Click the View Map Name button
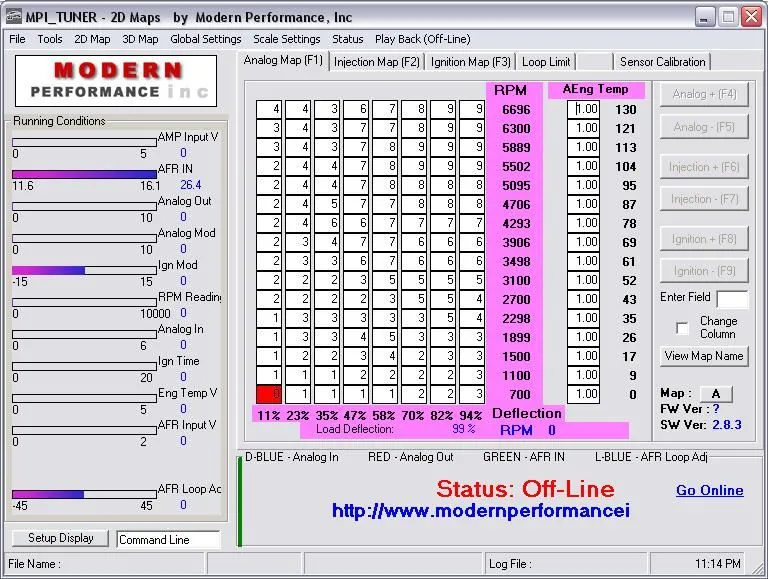 click(704, 356)
